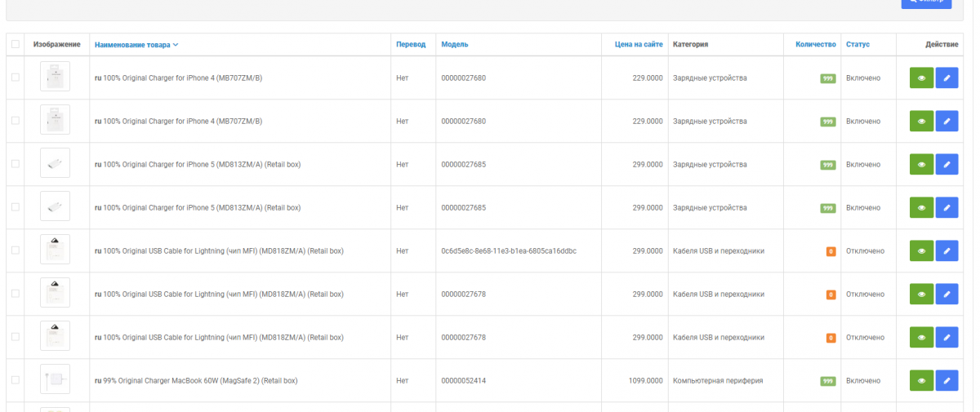Click Включено status in MacBook charger row
The image size is (980, 412).
click(x=863, y=381)
